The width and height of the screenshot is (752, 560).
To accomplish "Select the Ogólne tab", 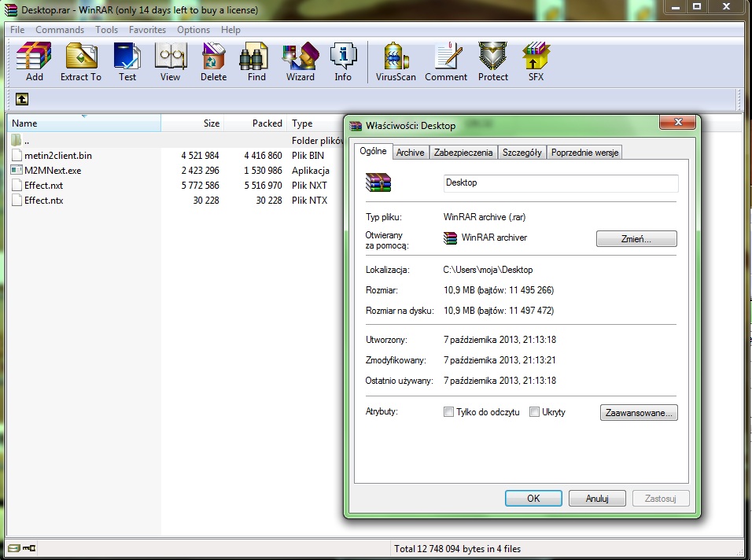I will point(373,151).
